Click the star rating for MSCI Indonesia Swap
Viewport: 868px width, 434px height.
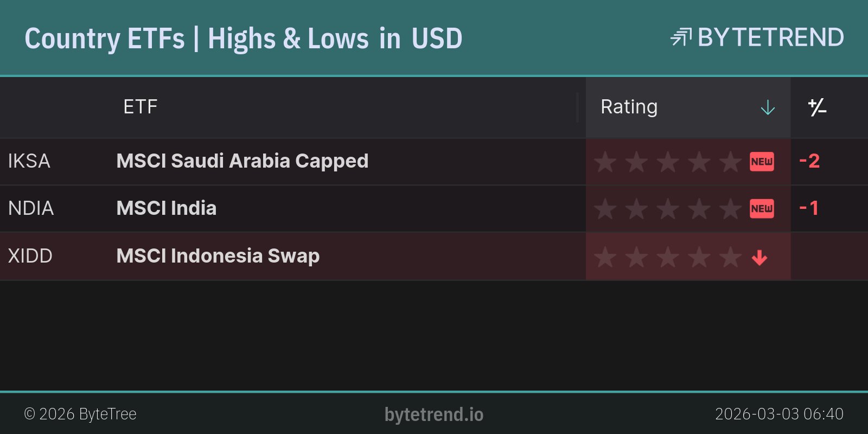tap(667, 257)
